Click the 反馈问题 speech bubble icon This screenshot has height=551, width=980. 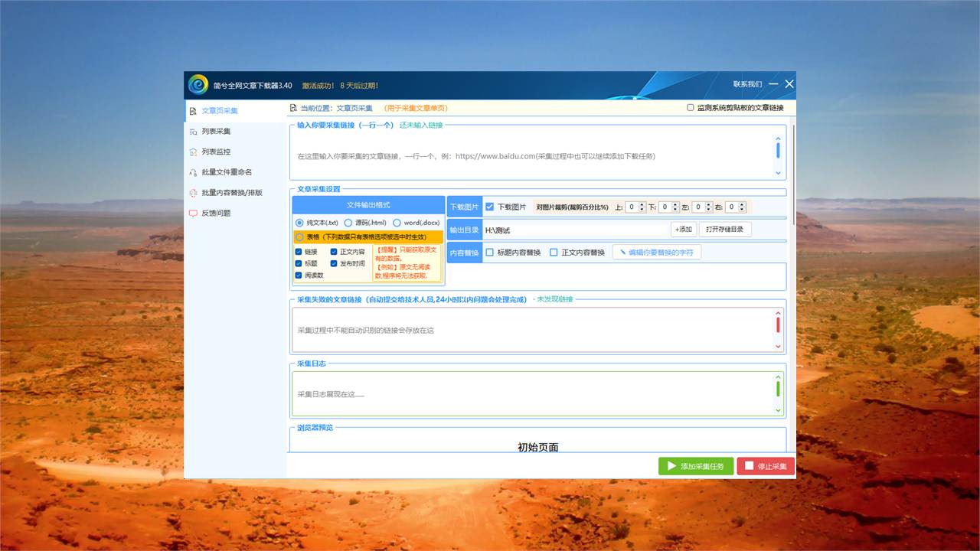tap(193, 214)
